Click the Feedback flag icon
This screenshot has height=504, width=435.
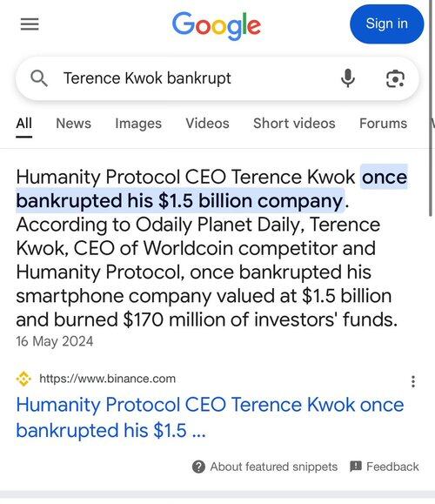(356, 466)
